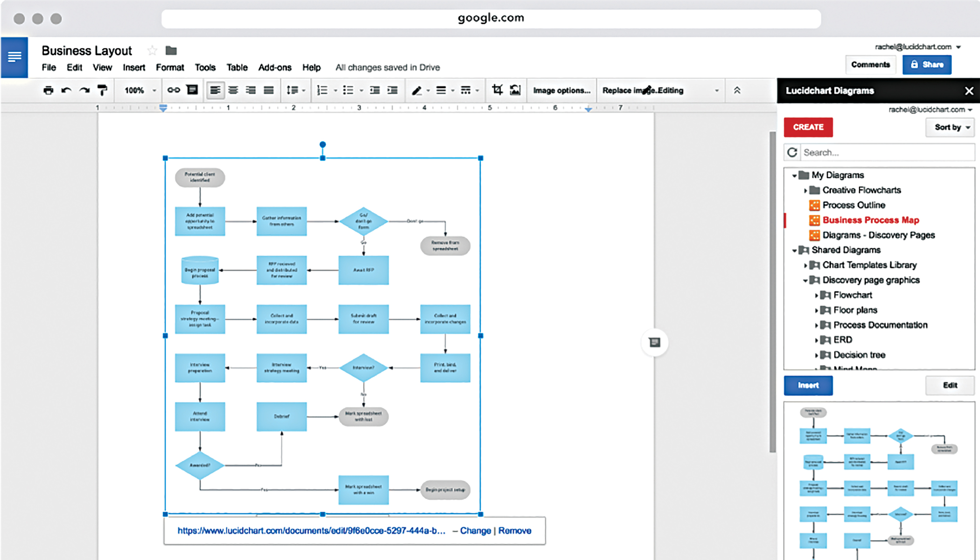This screenshot has width=980, height=560.
Task: Star the Business Layout document
Action: (152, 50)
